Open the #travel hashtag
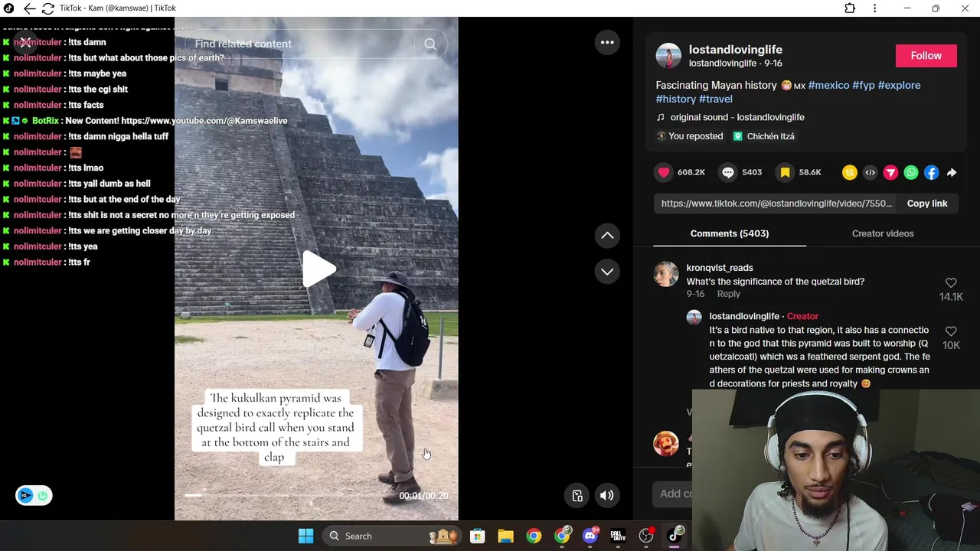Screen dimensions: 980x551 (x=716, y=99)
